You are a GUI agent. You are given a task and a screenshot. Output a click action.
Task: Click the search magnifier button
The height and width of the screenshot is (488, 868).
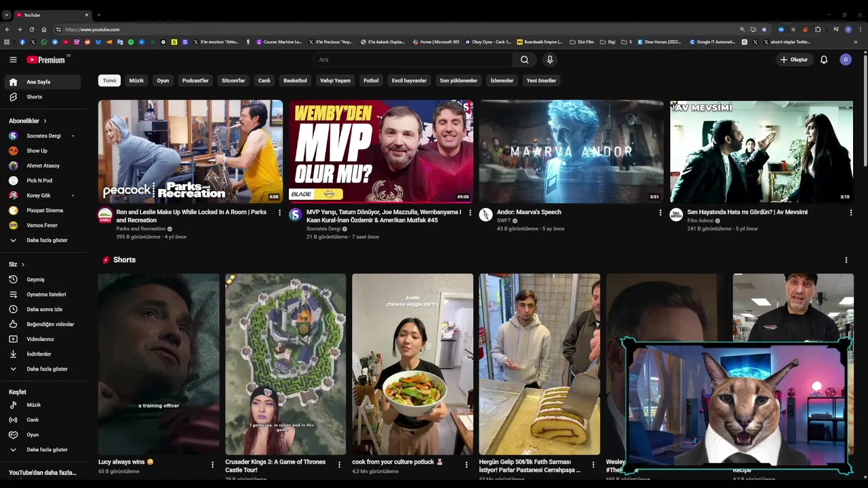click(524, 60)
